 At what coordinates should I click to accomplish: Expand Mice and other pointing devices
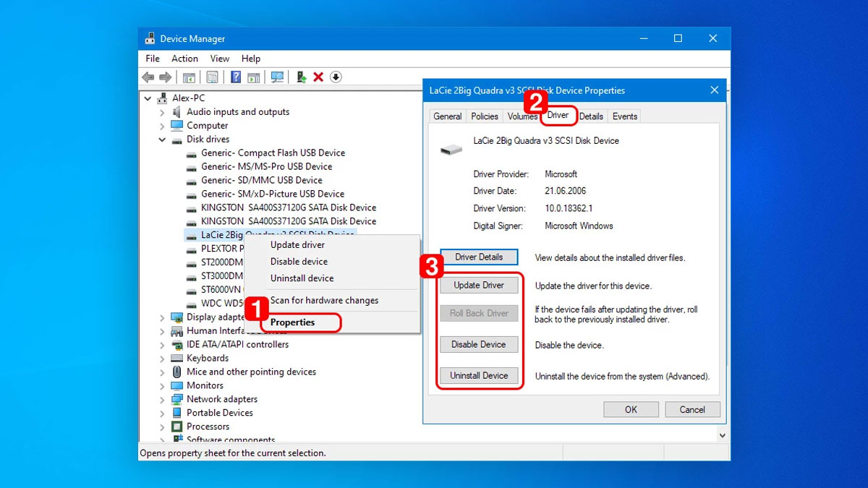pyautogui.click(x=162, y=372)
